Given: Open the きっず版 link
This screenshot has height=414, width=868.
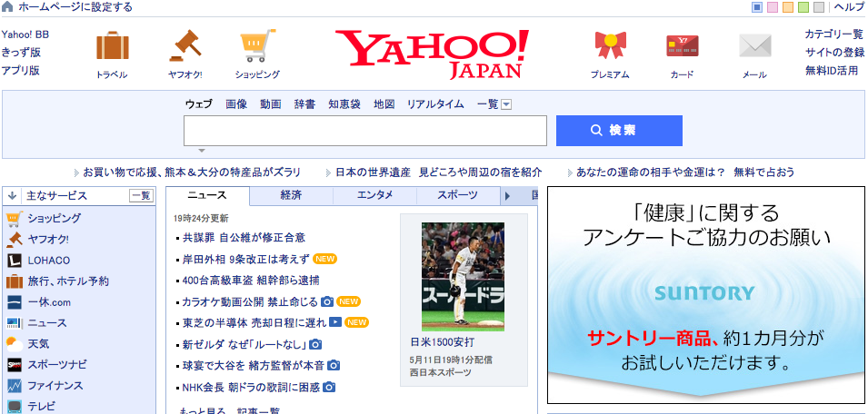Looking at the screenshot, I should point(21,53).
